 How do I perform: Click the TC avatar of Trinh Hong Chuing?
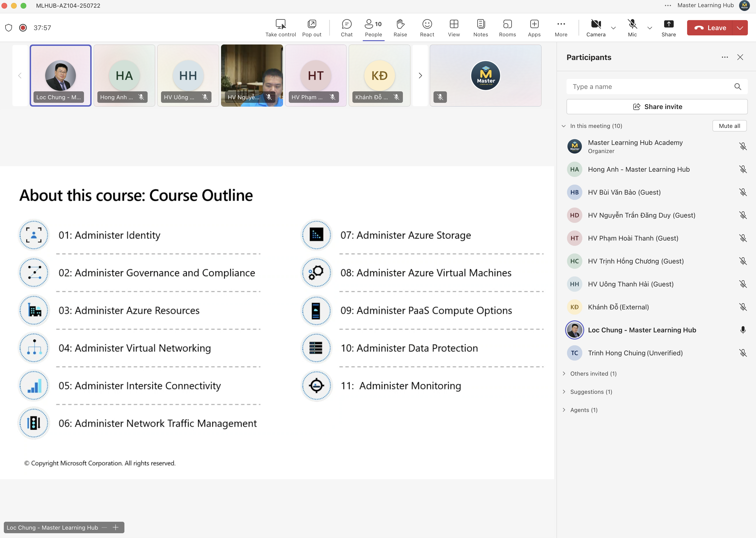pos(574,353)
